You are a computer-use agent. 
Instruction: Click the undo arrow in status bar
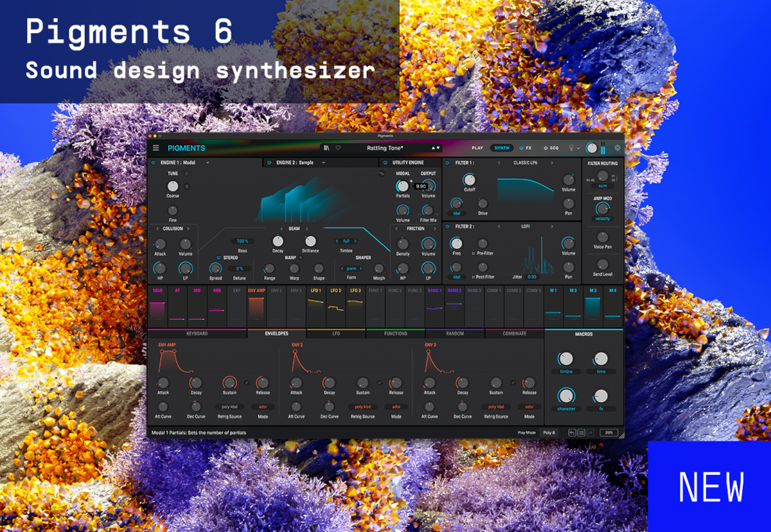pos(572,432)
